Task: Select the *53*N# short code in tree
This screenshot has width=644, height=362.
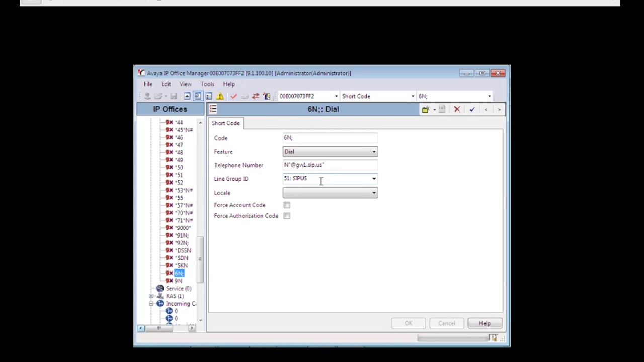Action: click(184, 190)
